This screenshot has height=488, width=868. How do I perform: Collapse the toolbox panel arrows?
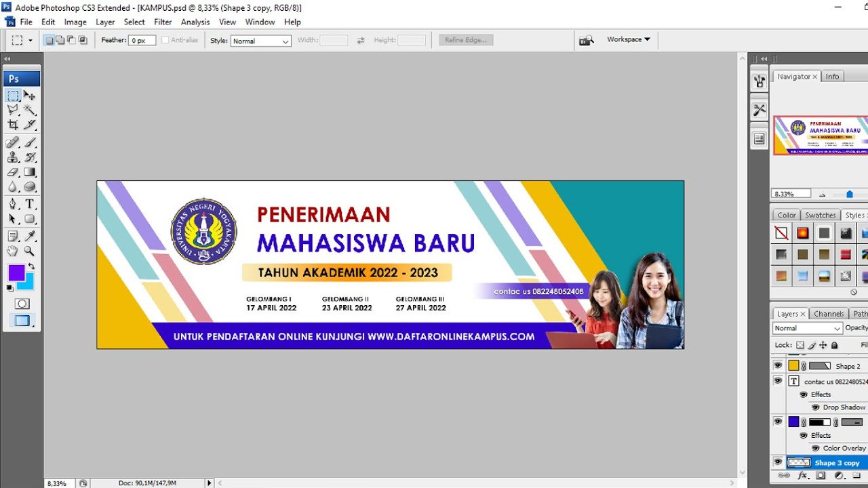(7, 59)
